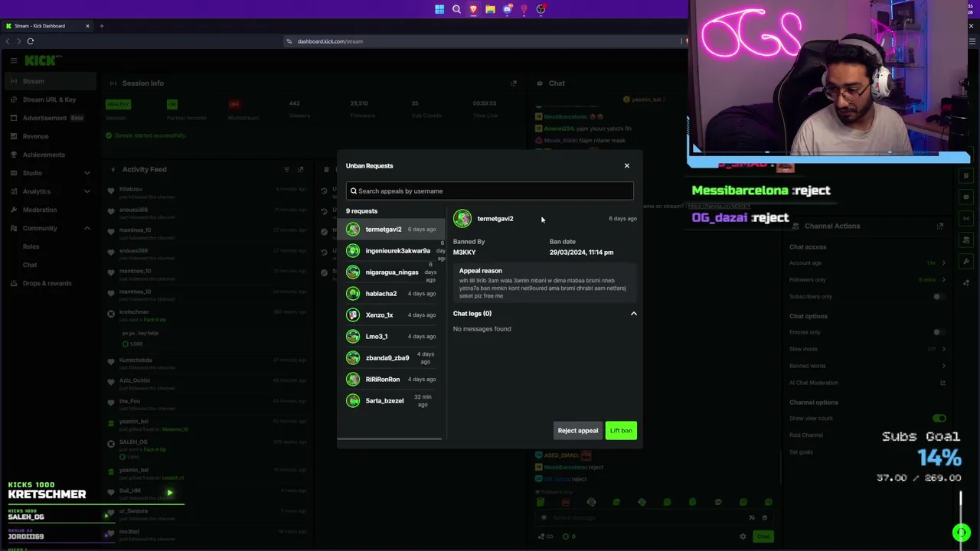Open Account age setting chevron

click(x=943, y=263)
